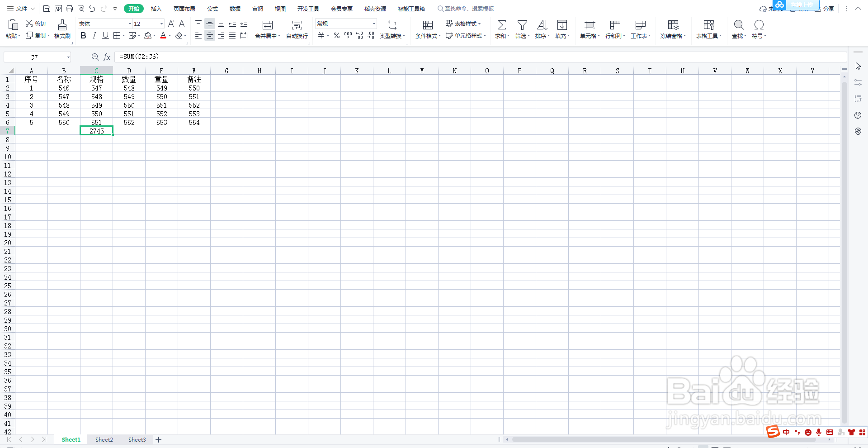Image resolution: width=868 pixels, height=448 pixels.
Task: Toggle Italic formatting
Action: pos(94,35)
